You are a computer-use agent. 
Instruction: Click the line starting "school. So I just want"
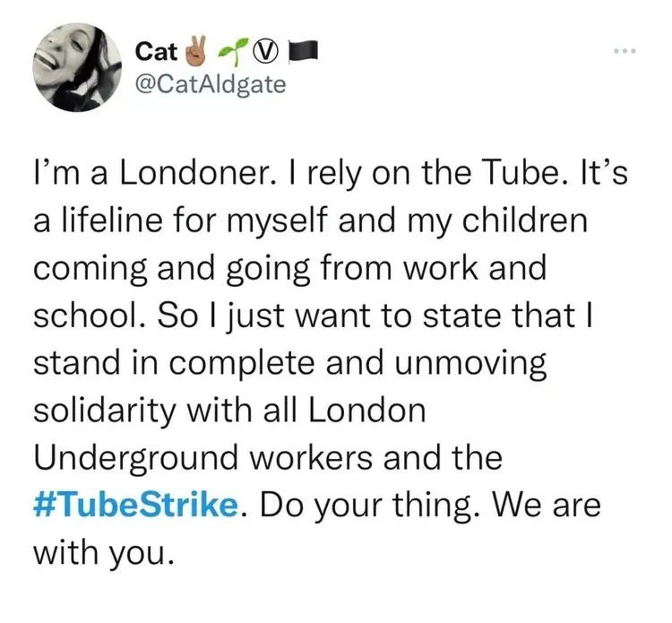point(314,316)
